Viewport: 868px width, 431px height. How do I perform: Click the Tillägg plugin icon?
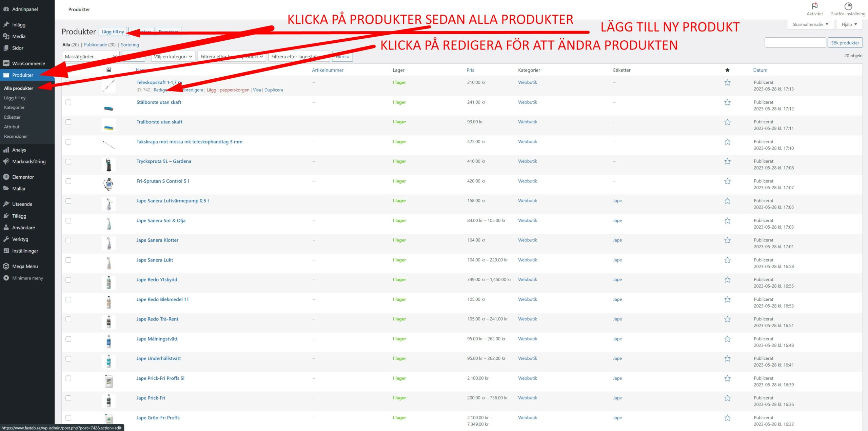[6, 216]
